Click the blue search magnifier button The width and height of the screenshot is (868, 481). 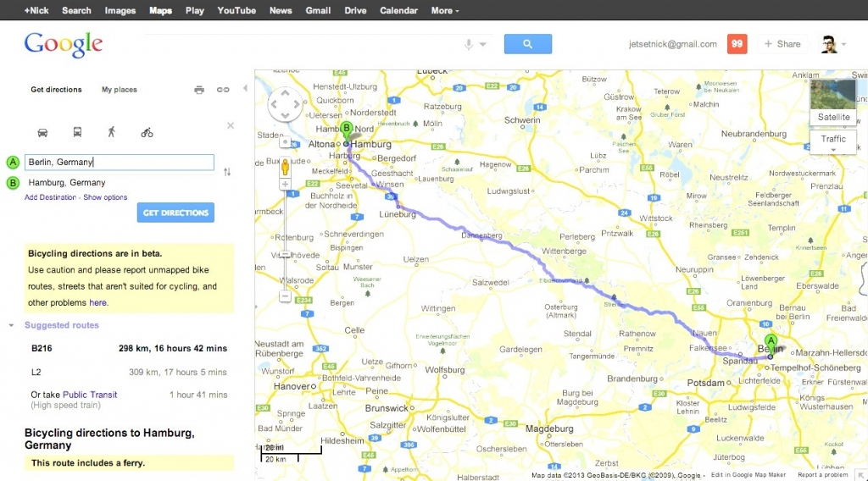point(527,44)
